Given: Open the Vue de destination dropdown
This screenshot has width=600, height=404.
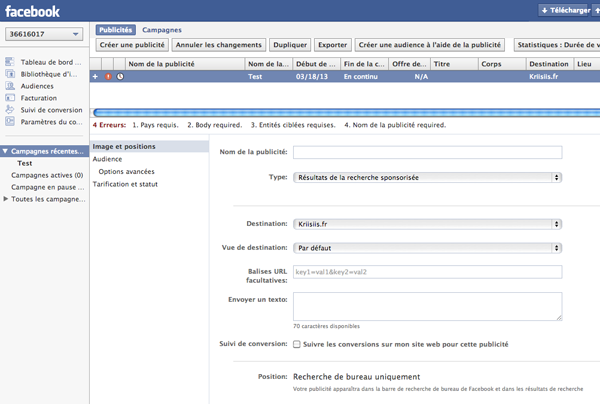Looking at the screenshot, I should [426, 247].
